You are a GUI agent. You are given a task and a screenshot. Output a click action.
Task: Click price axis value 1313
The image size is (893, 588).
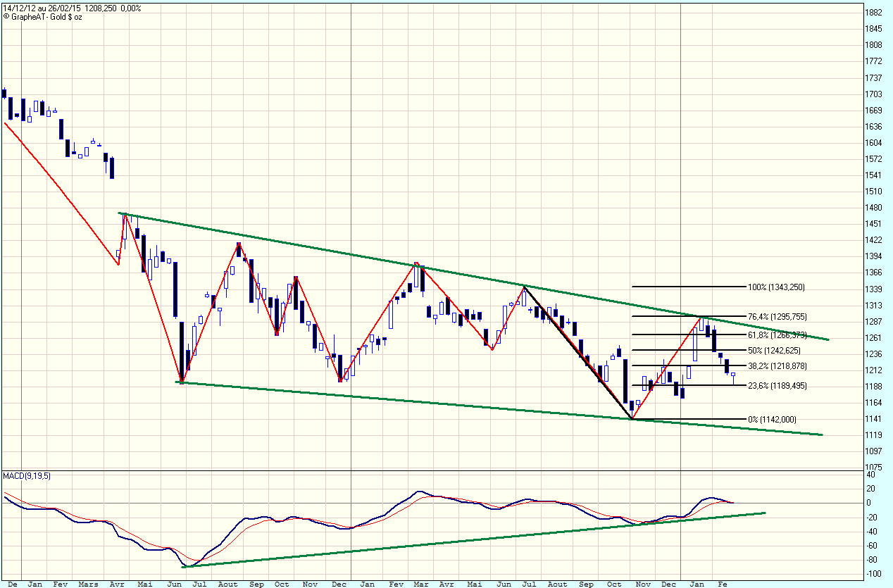coord(874,306)
